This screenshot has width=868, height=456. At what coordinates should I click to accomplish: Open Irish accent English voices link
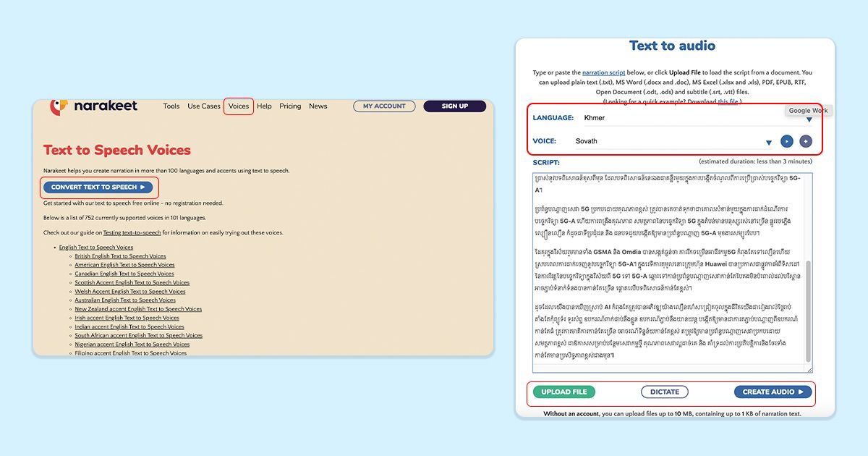click(127, 318)
